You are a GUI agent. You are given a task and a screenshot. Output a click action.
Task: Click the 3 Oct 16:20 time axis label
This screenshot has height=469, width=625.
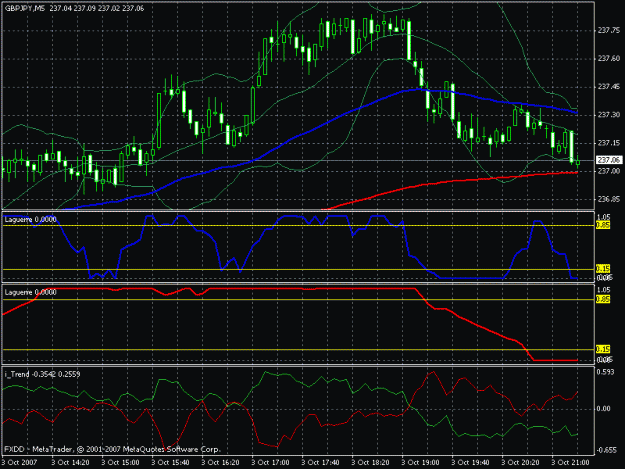click(220, 463)
